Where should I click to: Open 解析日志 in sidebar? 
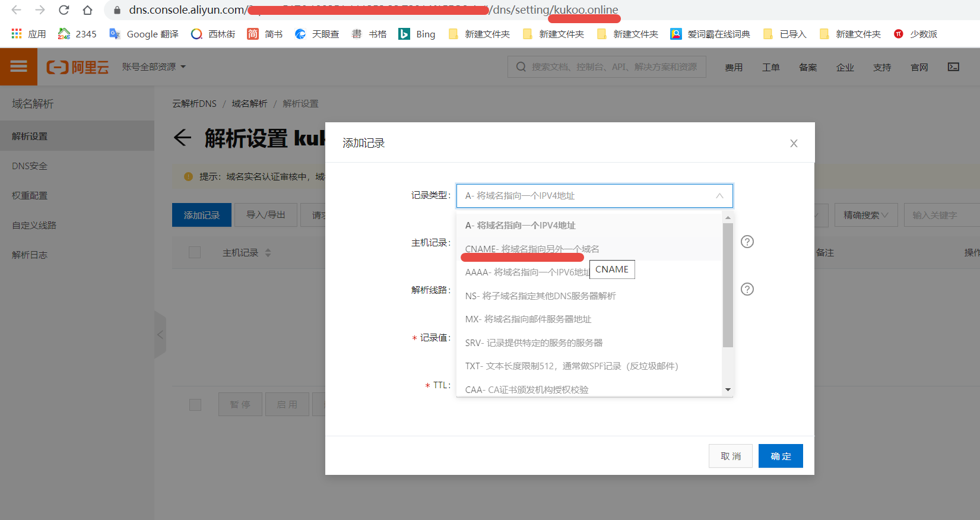tap(77, 255)
